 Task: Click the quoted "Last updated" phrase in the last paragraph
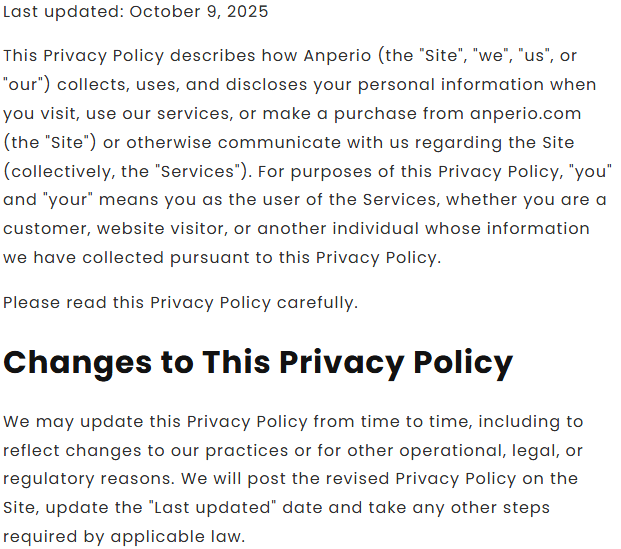tap(214, 507)
